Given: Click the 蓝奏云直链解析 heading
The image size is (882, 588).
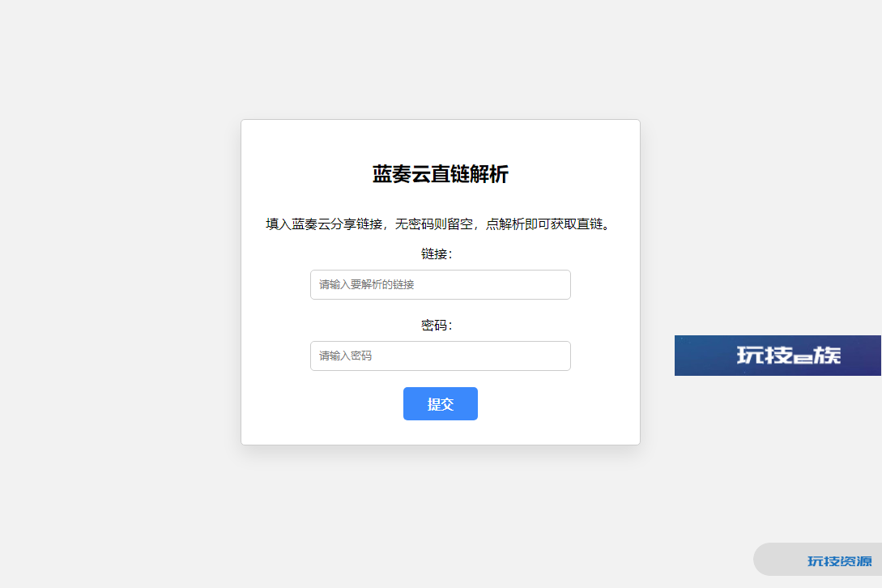Looking at the screenshot, I should pos(441,174).
